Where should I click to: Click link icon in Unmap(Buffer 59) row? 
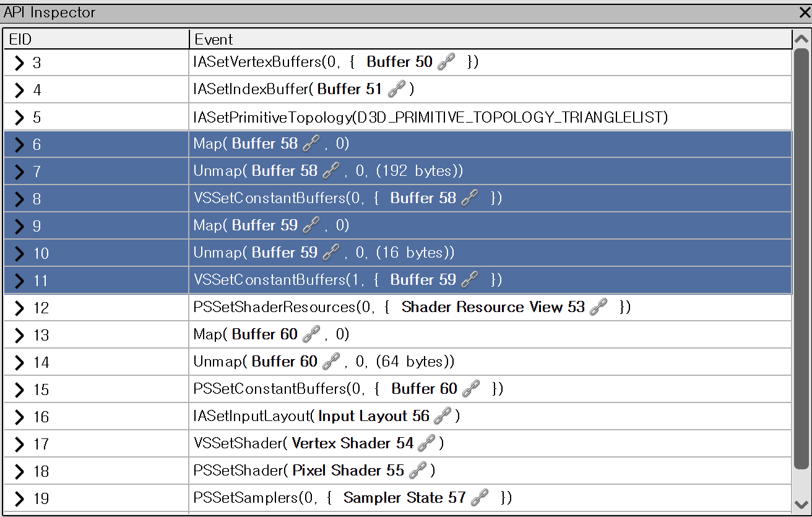point(331,253)
